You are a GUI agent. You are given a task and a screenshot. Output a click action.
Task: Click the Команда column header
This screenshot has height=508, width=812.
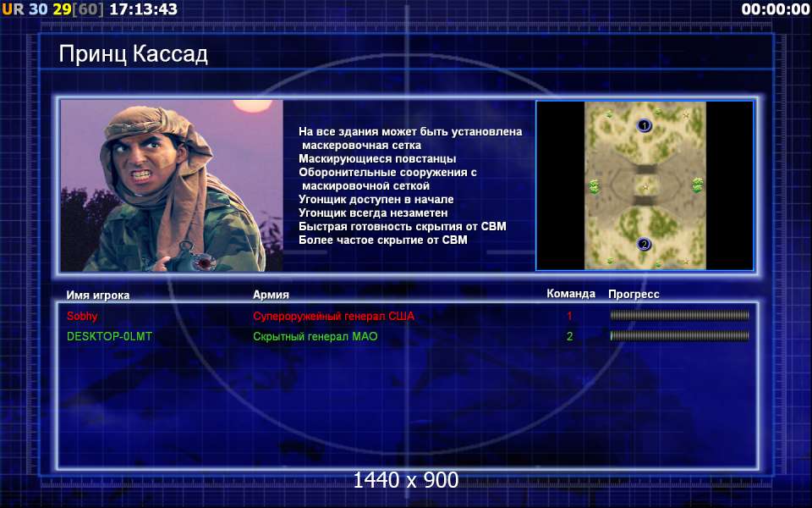coord(571,294)
